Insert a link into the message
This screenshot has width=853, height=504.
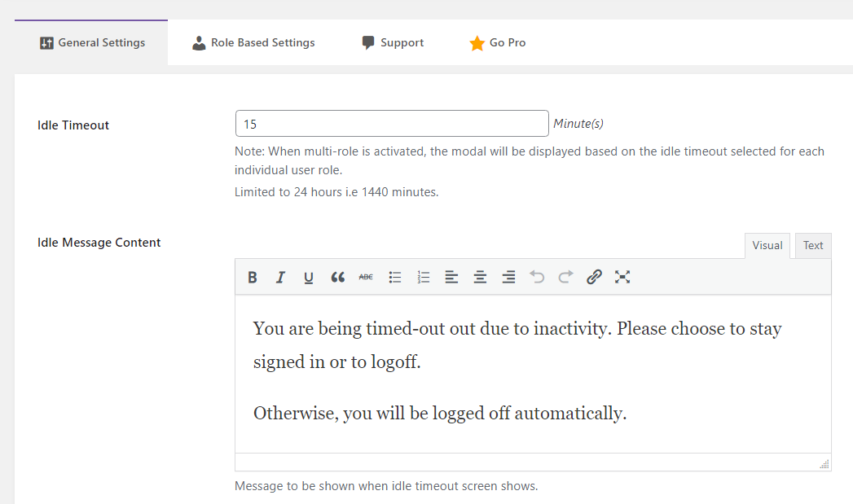594,277
